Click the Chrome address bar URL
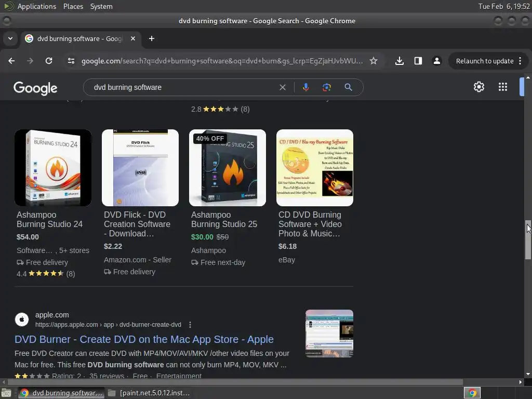The height and width of the screenshot is (399, 532). click(x=222, y=61)
